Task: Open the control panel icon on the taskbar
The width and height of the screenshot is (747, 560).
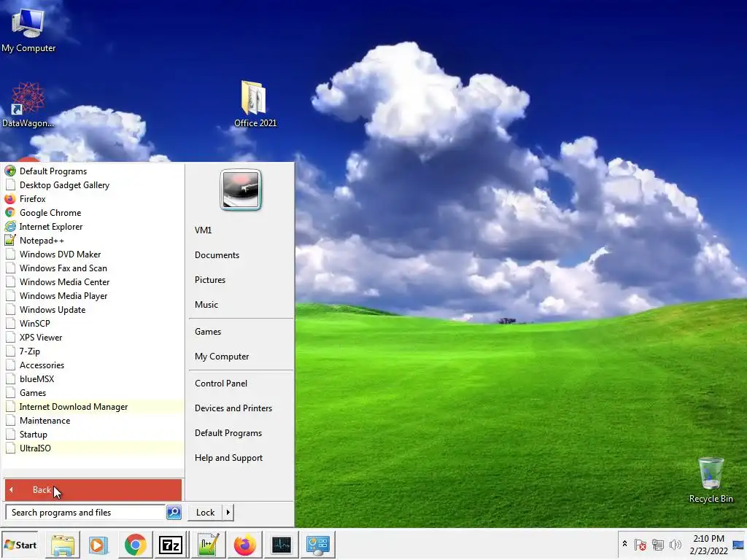Action: coord(318,545)
